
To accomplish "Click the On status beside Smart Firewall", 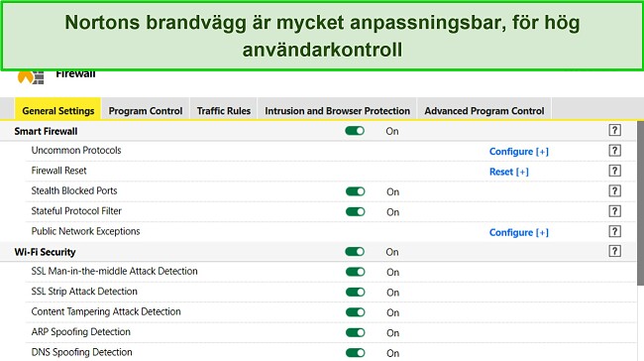I will tap(392, 131).
